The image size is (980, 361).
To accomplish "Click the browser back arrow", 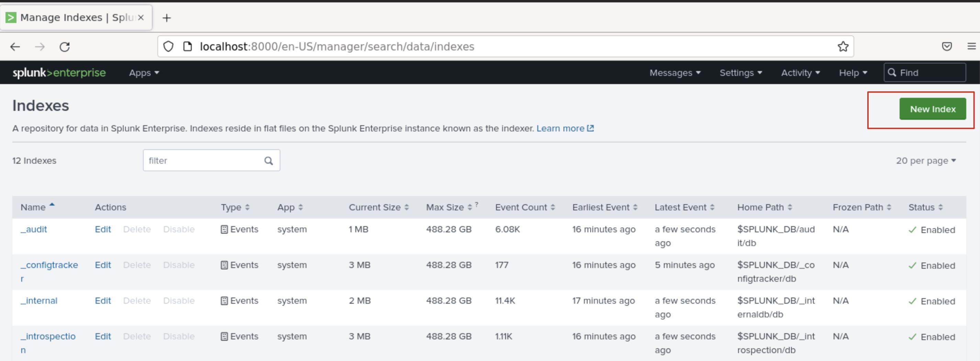I will pyautogui.click(x=15, y=47).
